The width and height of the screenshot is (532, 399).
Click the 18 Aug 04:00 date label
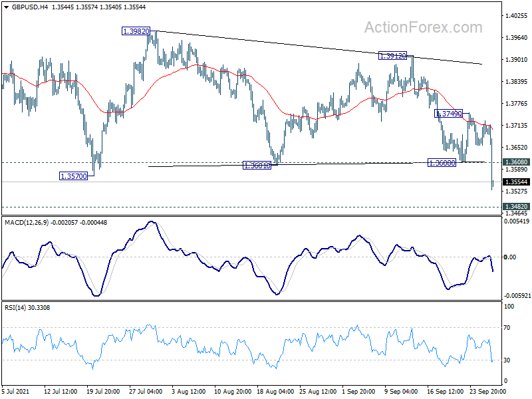pyautogui.click(x=275, y=392)
